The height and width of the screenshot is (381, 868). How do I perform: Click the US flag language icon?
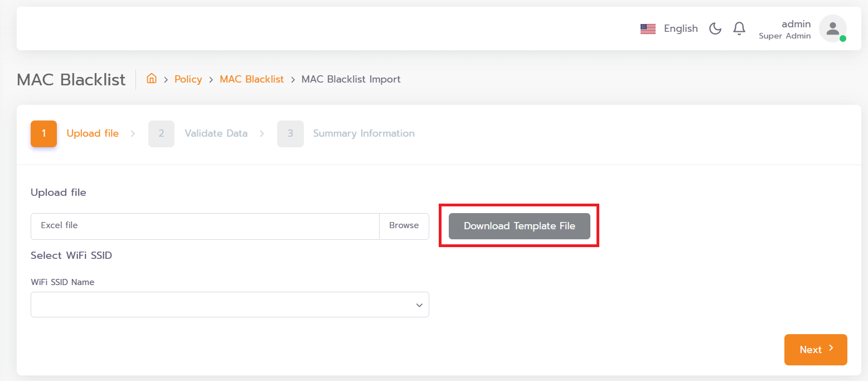[648, 29]
